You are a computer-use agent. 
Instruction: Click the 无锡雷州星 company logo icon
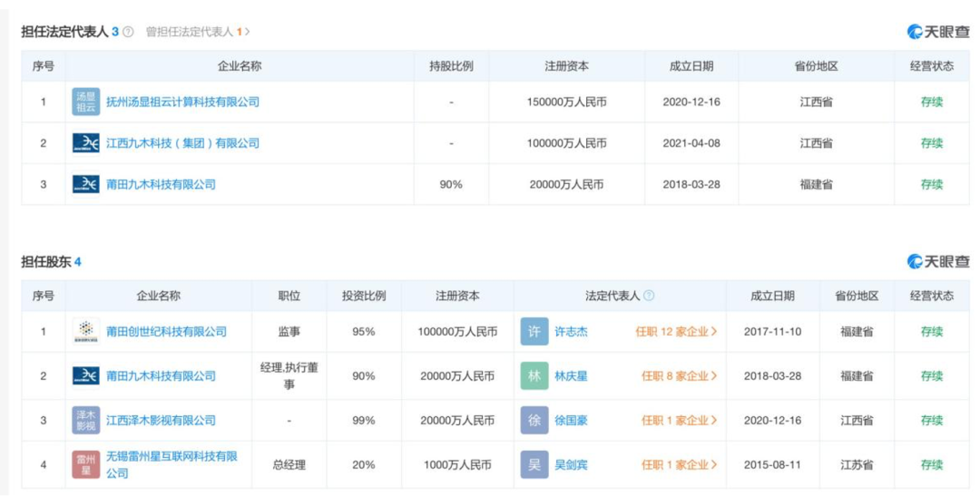pyautogui.click(x=85, y=465)
